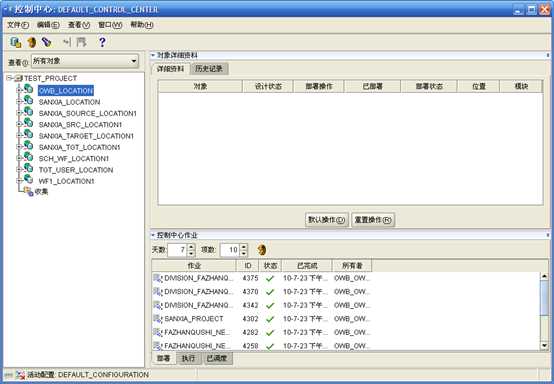554x384 pixels.
Task: Click the 收集 collection folder icon
Action: point(28,191)
